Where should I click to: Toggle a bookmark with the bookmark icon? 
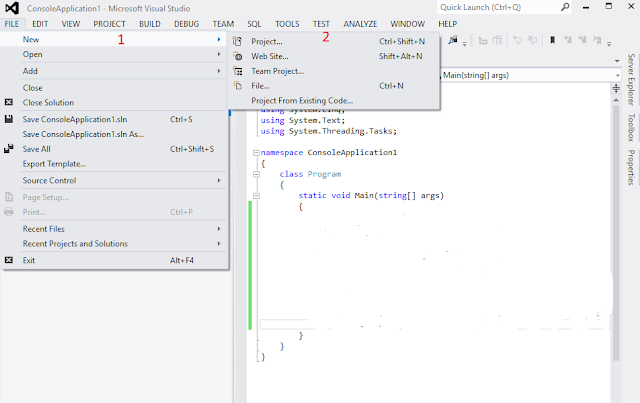(x=552, y=40)
